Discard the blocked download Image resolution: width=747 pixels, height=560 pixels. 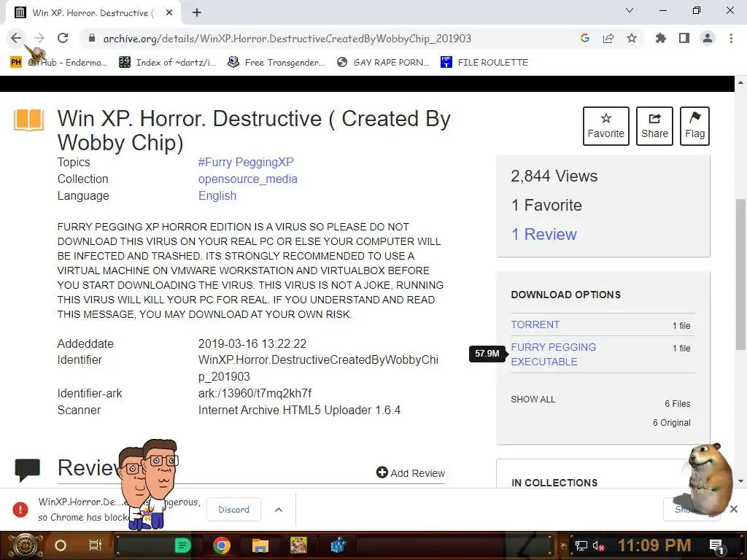(x=233, y=510)
